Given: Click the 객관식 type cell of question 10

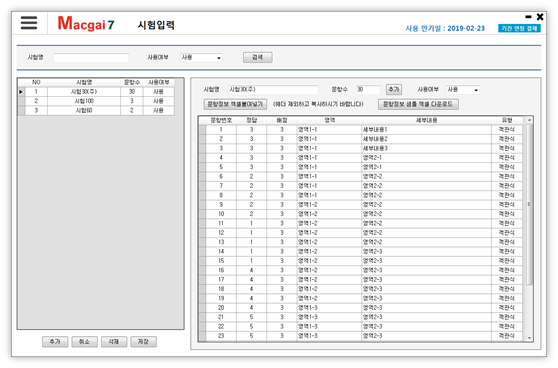Looking at the screenshot, I should coord(507,214).
